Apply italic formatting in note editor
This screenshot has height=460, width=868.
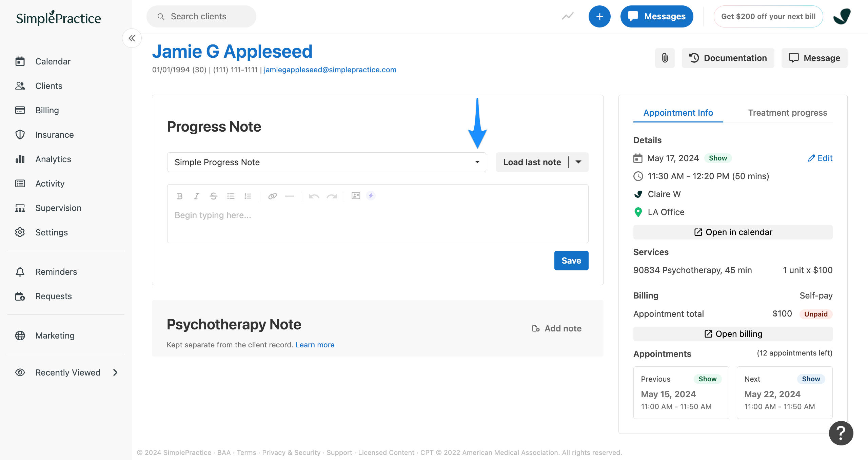(196, 196)
